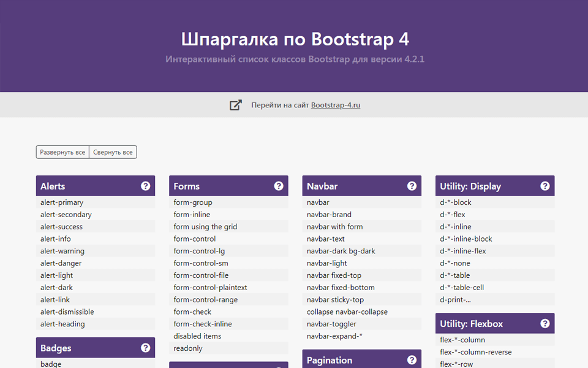Open the d-*-inline-block entry
This screenshot has width=588, height=368.
pos(495,239)
